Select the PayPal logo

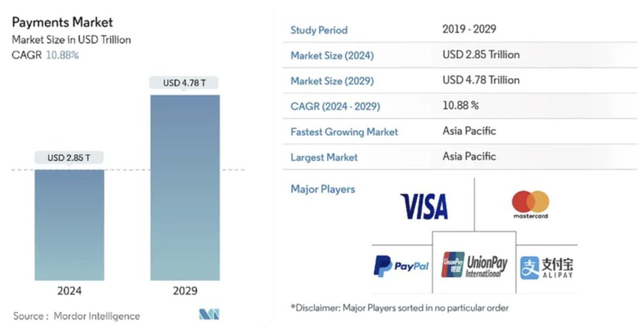[401, 266]
